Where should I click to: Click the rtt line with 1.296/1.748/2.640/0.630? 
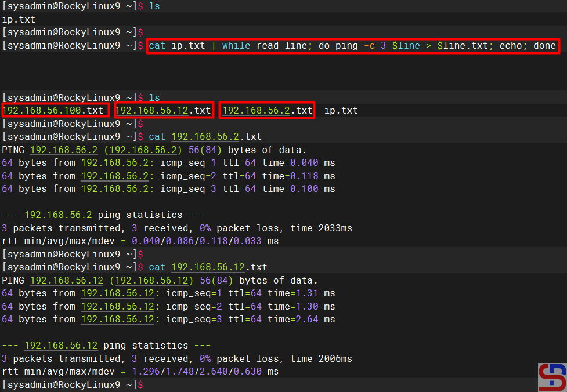coord(140,371)
